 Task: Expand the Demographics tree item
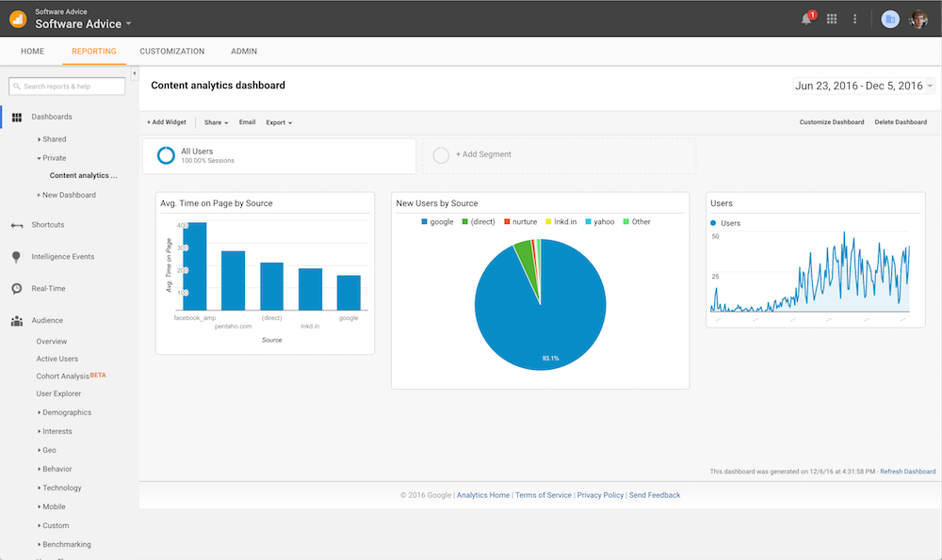66,412
